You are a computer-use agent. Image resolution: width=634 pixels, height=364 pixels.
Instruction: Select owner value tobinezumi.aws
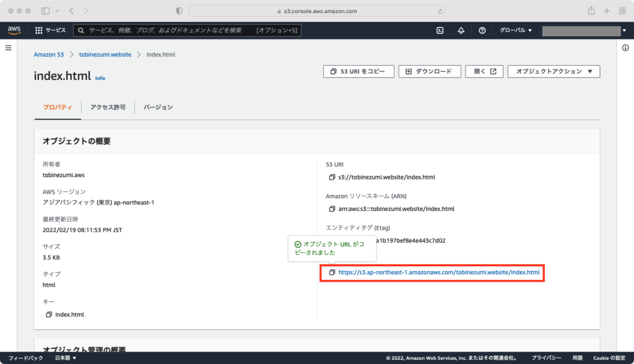click(x=64, y=175)
